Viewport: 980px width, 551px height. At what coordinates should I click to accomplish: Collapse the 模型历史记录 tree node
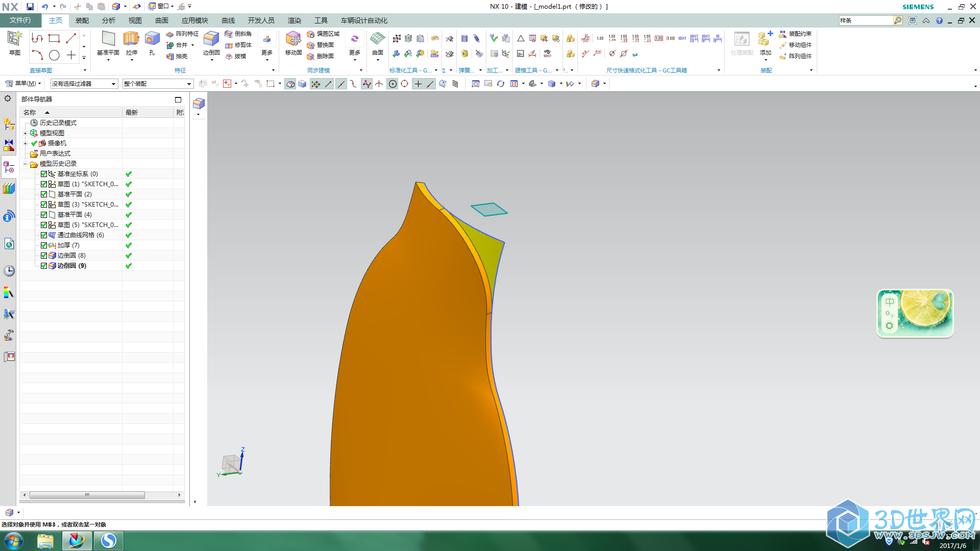25,164
